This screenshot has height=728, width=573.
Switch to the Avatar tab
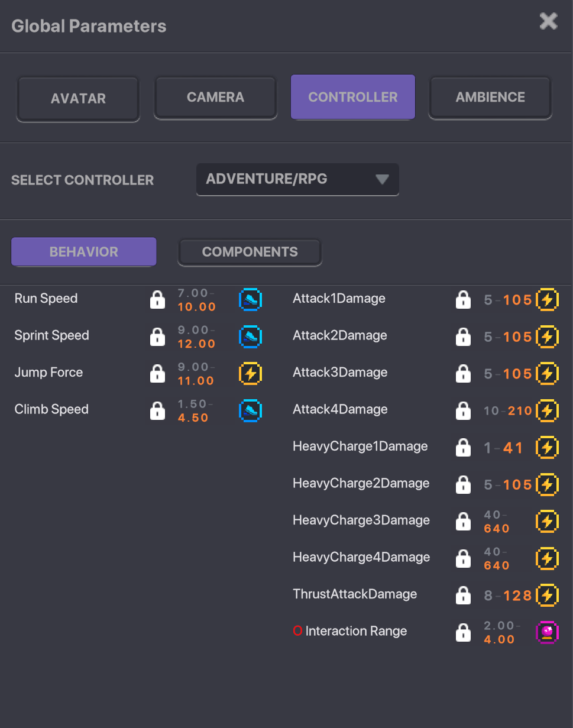[x=78, y=98]
